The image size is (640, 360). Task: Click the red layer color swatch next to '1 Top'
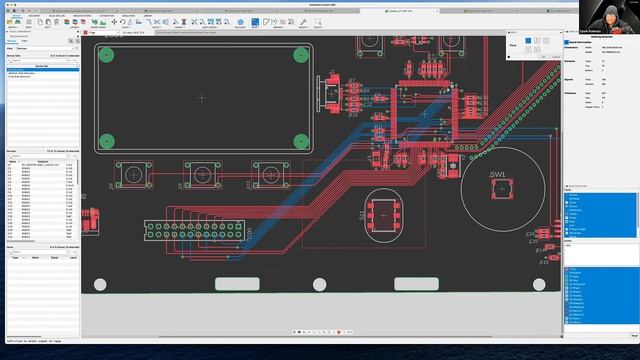tap(85, 32)
